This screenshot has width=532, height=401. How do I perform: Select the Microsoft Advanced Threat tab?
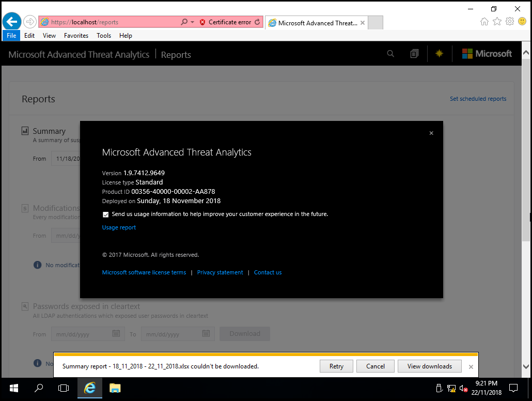(x=312, y=22)
